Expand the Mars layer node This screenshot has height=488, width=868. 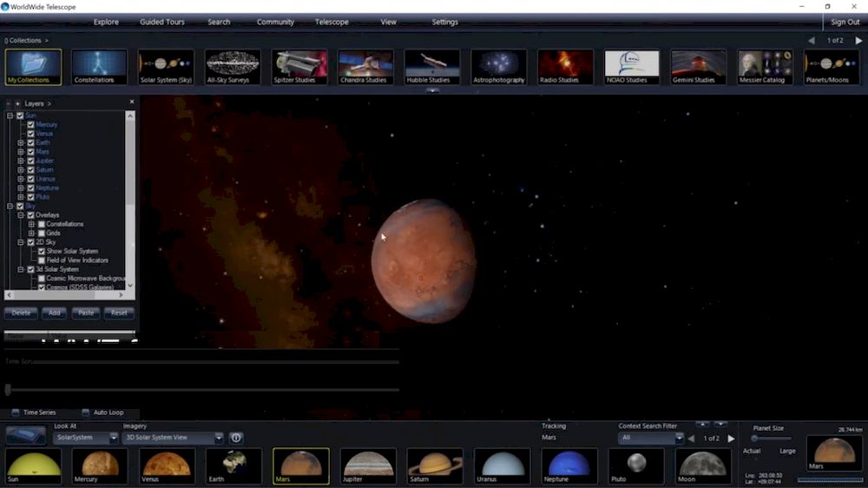[21, 152]
